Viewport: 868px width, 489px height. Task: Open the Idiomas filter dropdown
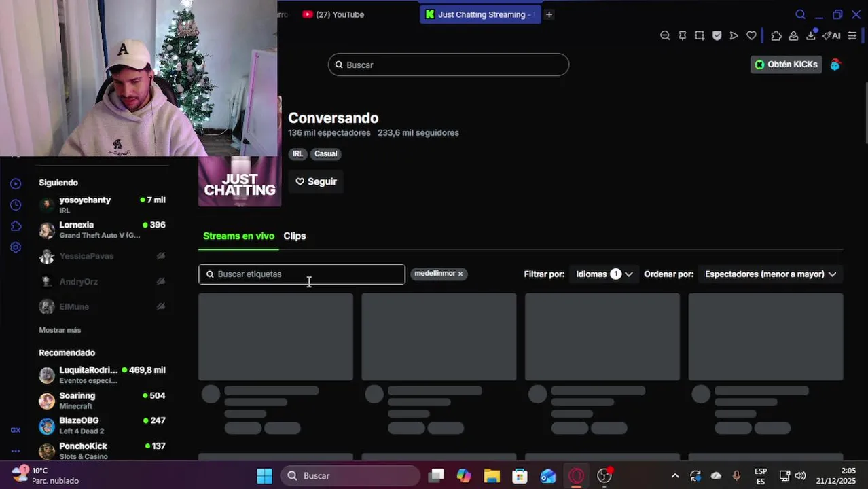click(604, 274)
